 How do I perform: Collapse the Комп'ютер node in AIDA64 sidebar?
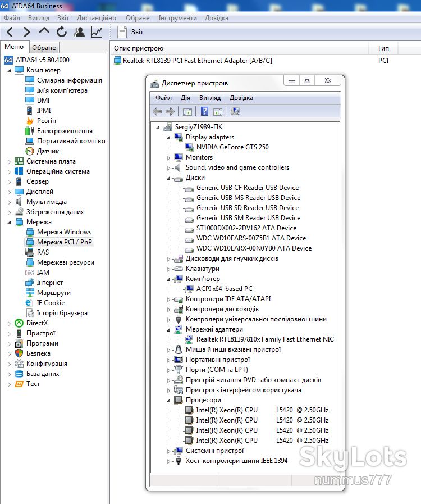click(x=9, y=71)
